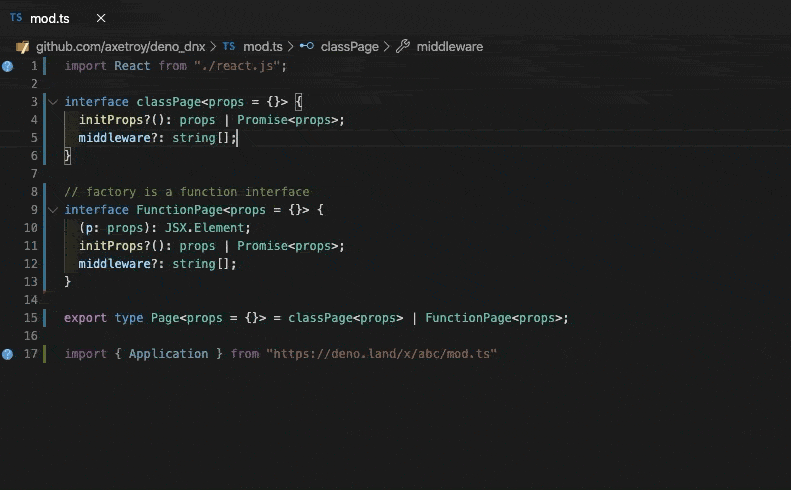Click Application in the line 17 import

coord(168,354)
